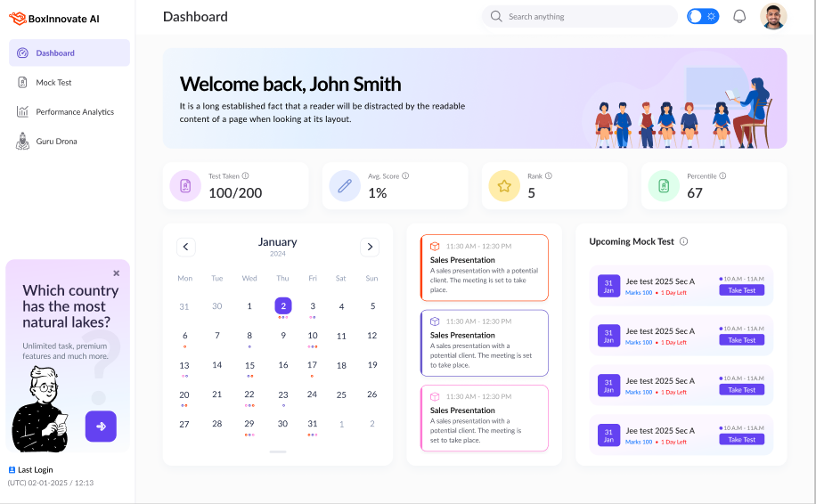Go to the previous calendar month
The height and width of the screenshot is (504, 816).
point(185,248)
